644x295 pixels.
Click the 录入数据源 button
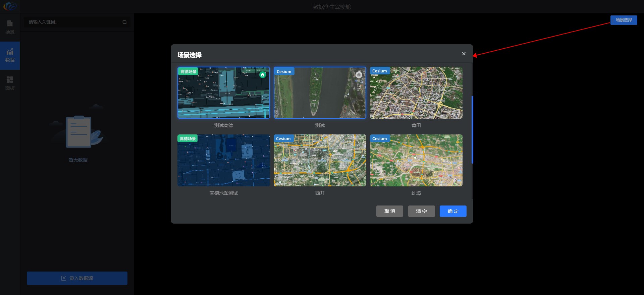tap(77, 278)
